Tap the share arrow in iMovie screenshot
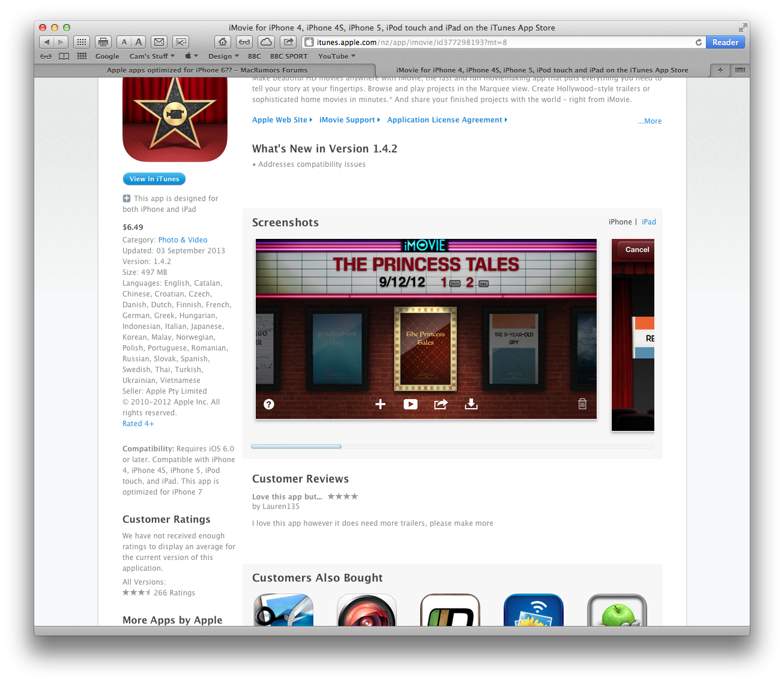Screen dimensions: 784x683 click(441, 405)
